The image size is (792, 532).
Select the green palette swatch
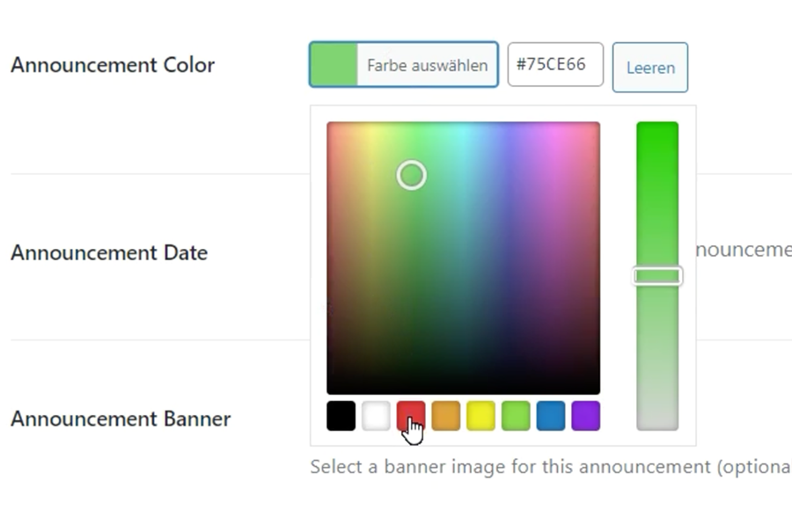tap(516, 416)
